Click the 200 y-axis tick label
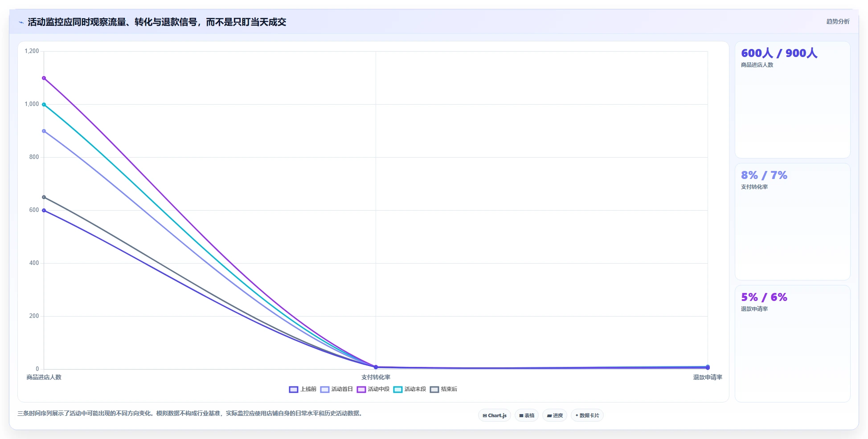 point(34,316)
